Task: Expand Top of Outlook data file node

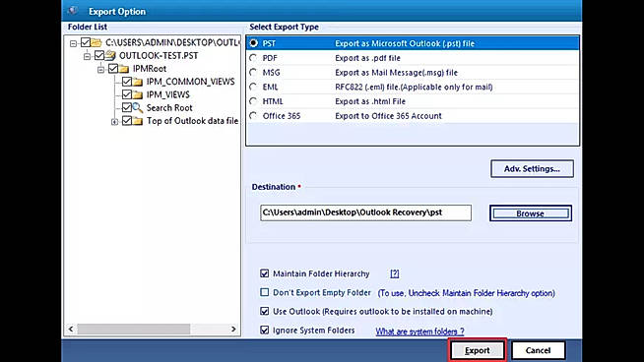Action: coord(114,122)
